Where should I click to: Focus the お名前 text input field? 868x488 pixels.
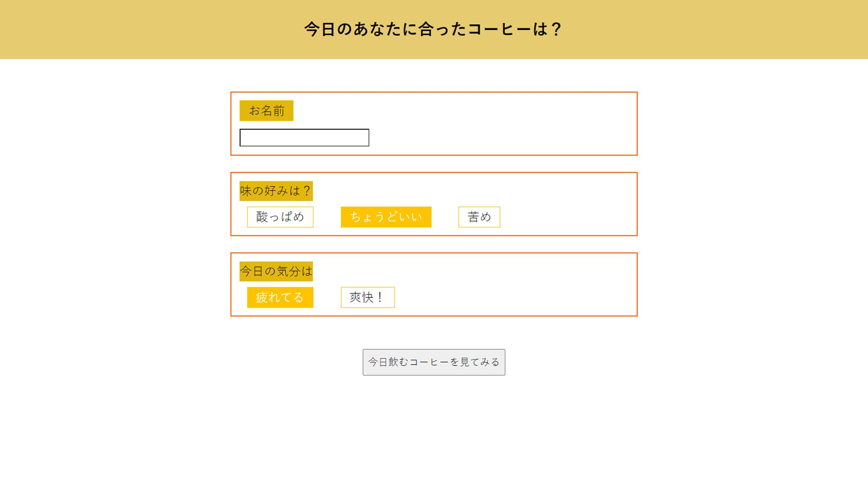[x=304, y=138]
